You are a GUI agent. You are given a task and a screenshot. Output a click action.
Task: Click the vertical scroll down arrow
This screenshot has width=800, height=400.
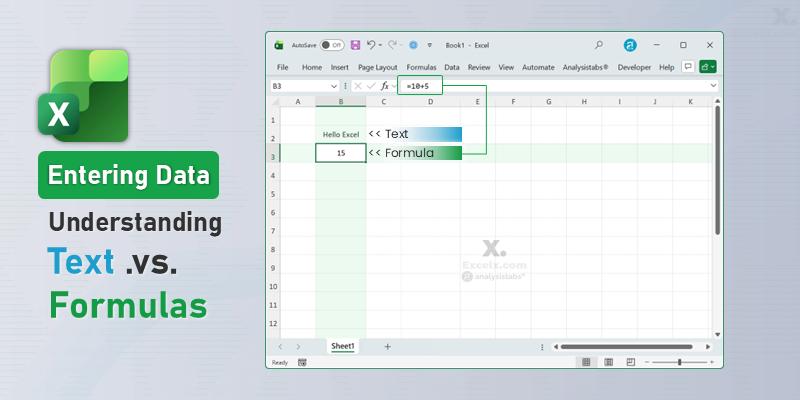point(717,334)
